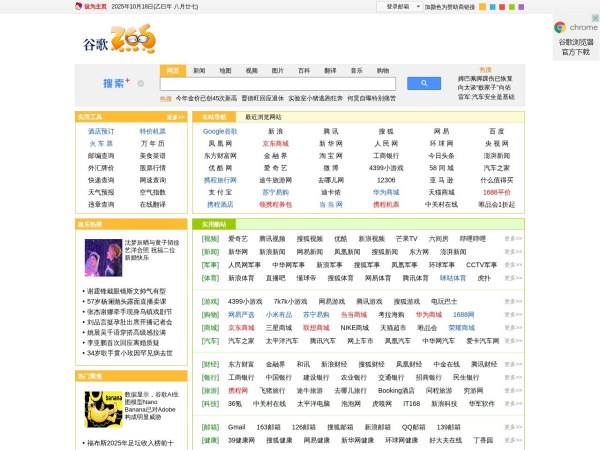Image resolution: width=600 pixels, height=450 pixels.
Task: Expand 更多>> on the [汽车] row
Action: (513, 341)
